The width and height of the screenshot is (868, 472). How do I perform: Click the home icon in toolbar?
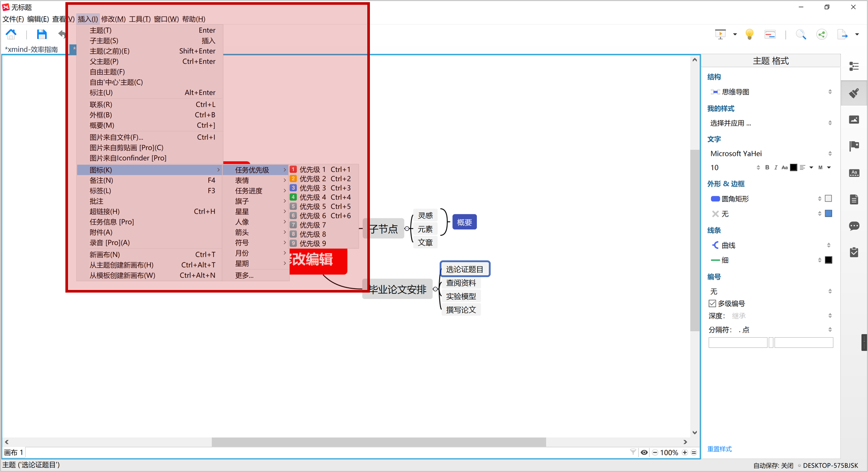click(11, 35)
